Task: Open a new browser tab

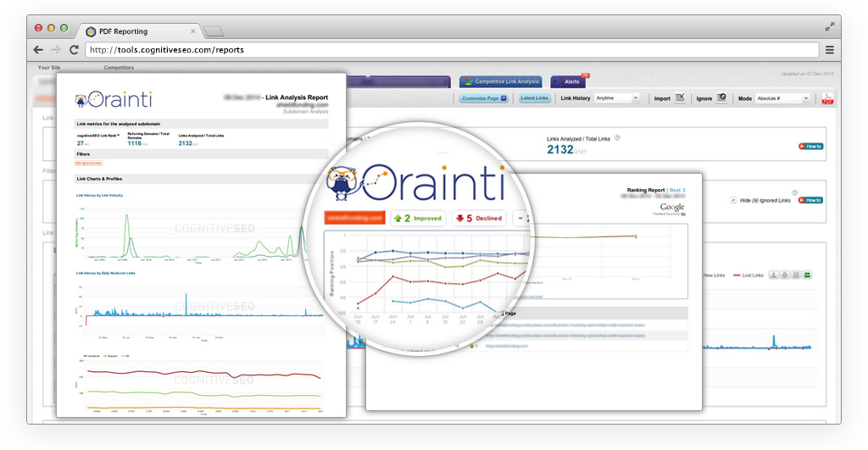Action: pos(213,32)
